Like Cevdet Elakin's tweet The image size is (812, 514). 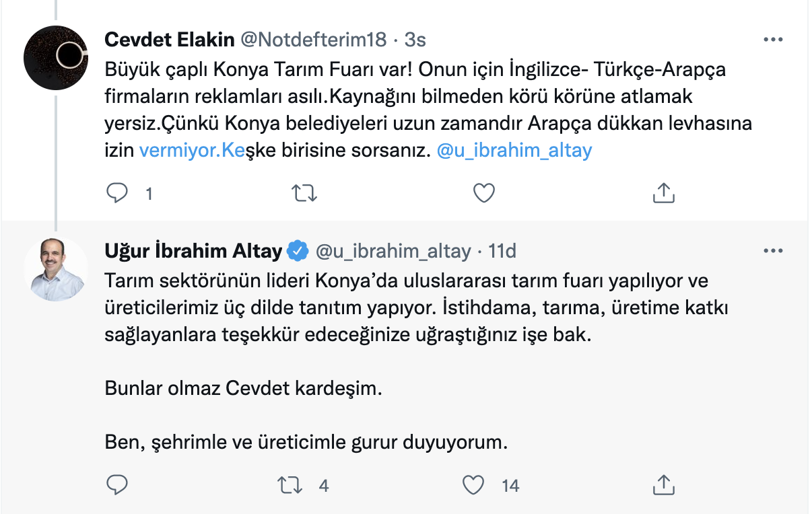pyautogui.click(x=483, y=192)
